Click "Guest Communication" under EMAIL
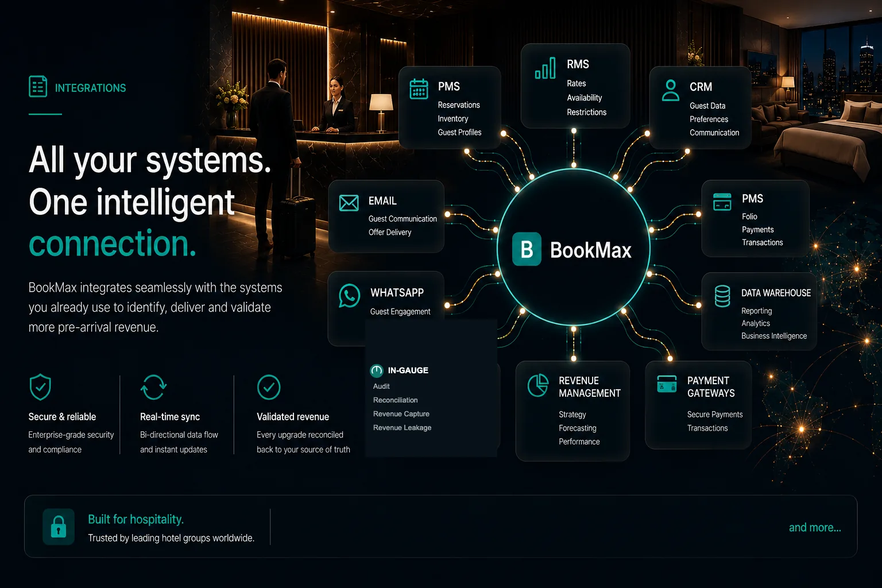The image size is (882, 588). (403, 219)
